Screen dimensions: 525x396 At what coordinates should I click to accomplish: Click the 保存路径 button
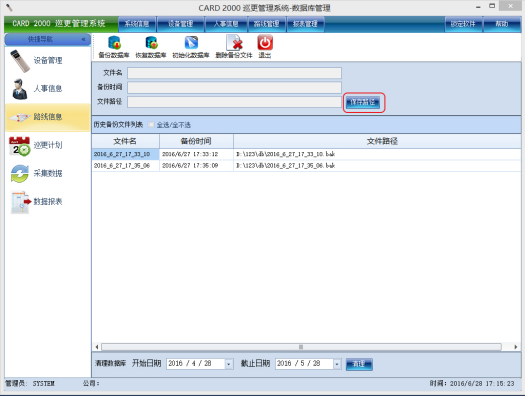363,102
